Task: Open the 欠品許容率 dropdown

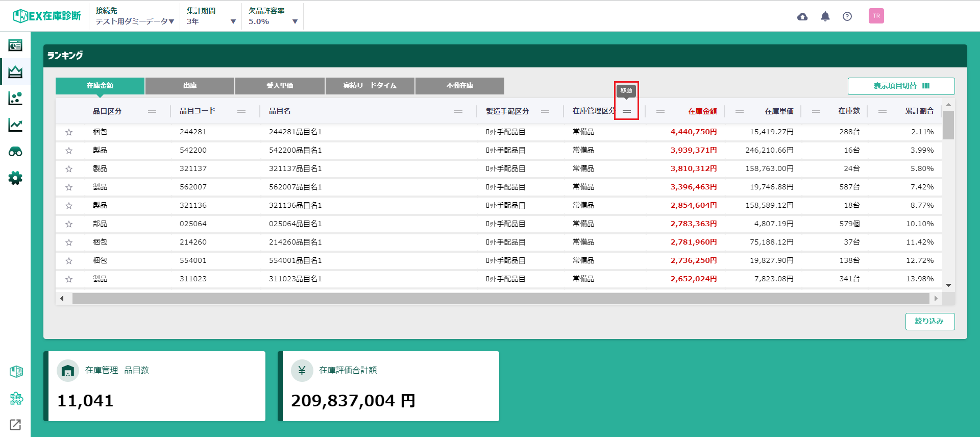Action: [273, 21]
